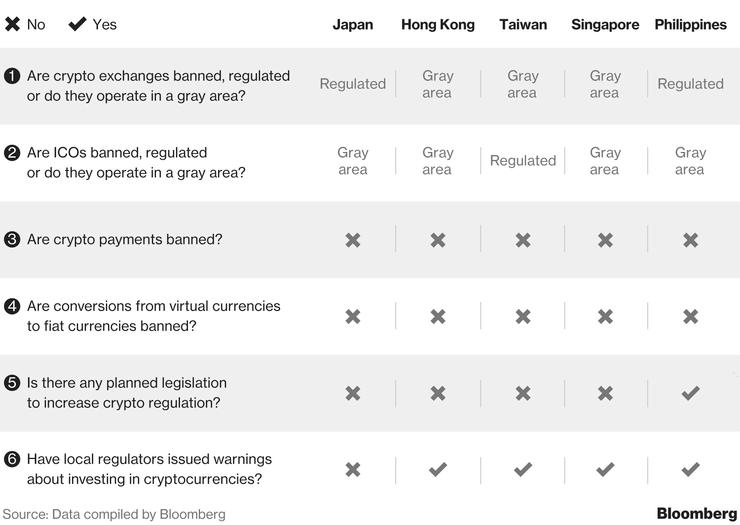Viewport: 740px width, 525px height.
Task: Select the Hong Kong column header
Action: click(438, 25)
